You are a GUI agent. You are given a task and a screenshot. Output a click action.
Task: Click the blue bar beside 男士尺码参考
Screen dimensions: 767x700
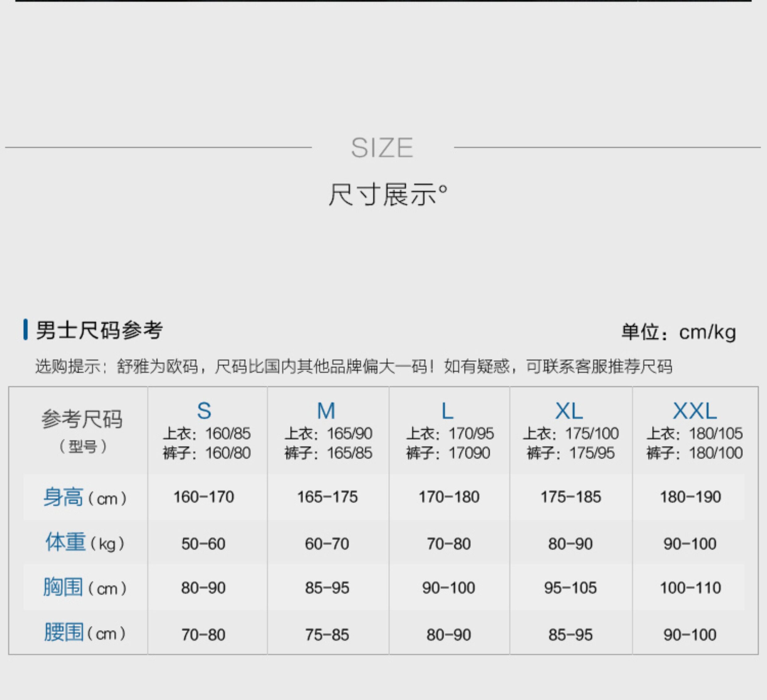click(25, 330)
